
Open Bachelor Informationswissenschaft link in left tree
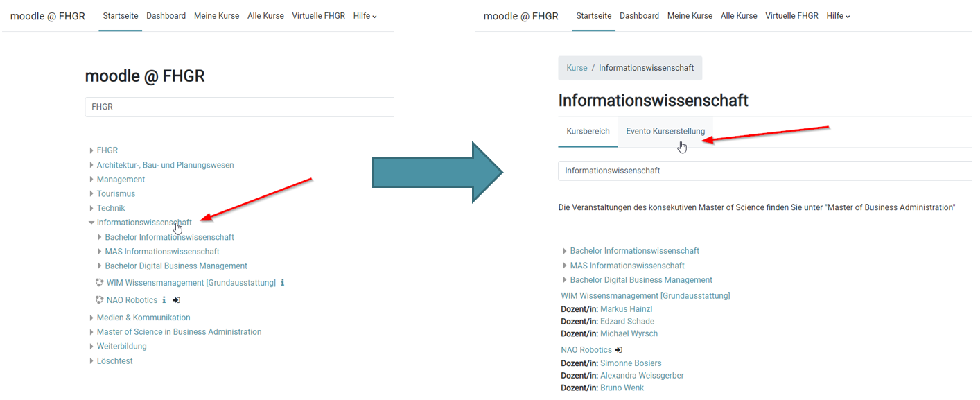pyautogui.click(x=170, y=237)
